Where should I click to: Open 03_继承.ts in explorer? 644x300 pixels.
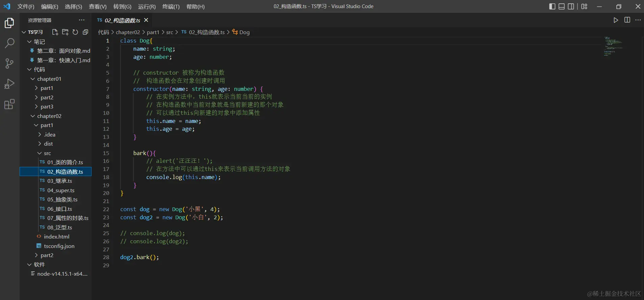(x=59, y=181)
